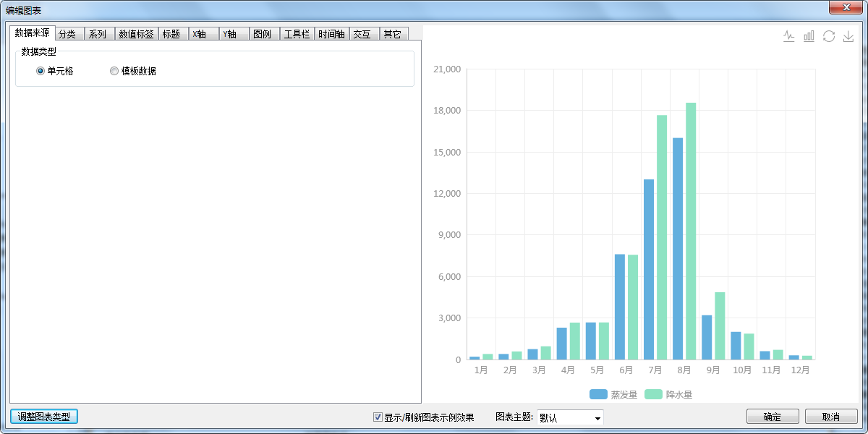Switch to the 系列 tab

98,34
